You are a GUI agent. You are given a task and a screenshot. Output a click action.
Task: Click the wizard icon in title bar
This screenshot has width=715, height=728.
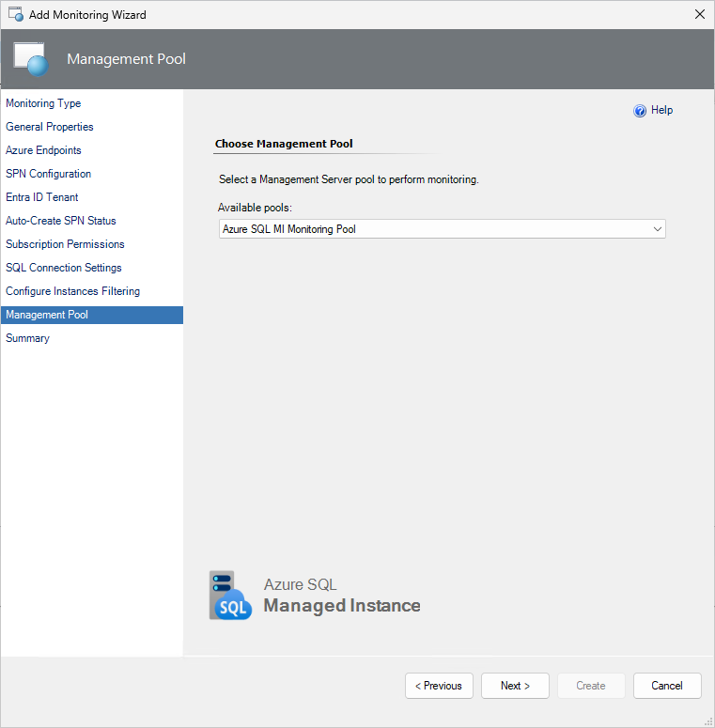click(15, 14)
